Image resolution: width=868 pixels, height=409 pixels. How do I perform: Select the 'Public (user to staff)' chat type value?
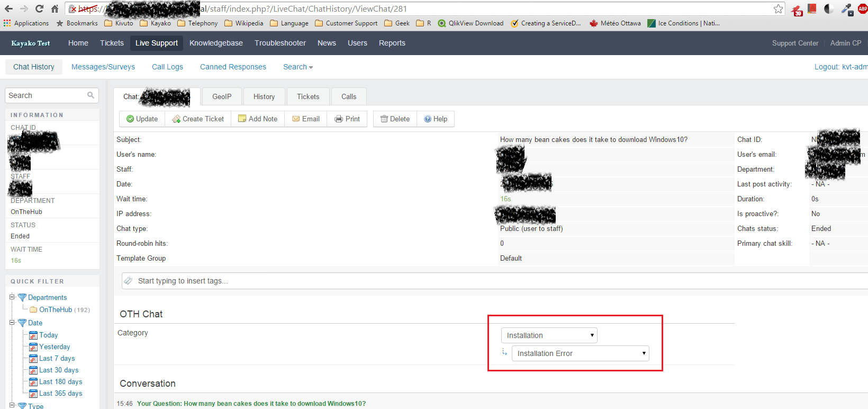531,228
